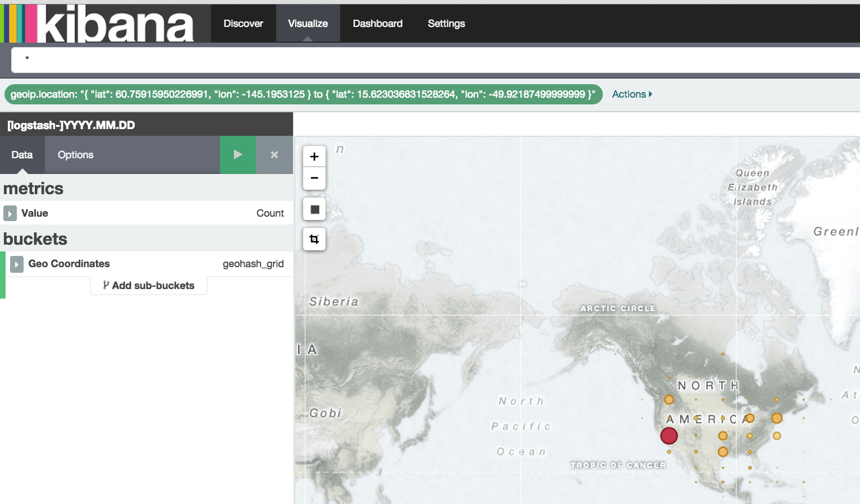Switch to the Options tab
This screenshot has width=860, height=504.
coord(76,155)
